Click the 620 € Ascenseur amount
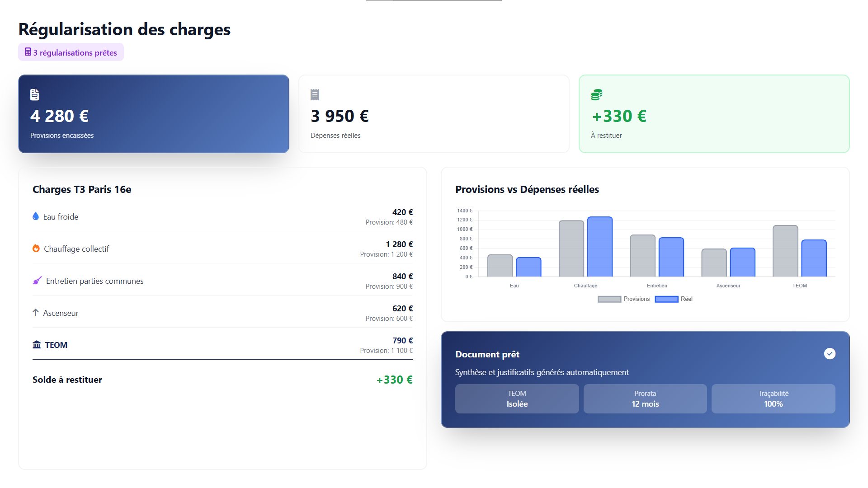The image size is (868, 488). (x=402, y=308)
